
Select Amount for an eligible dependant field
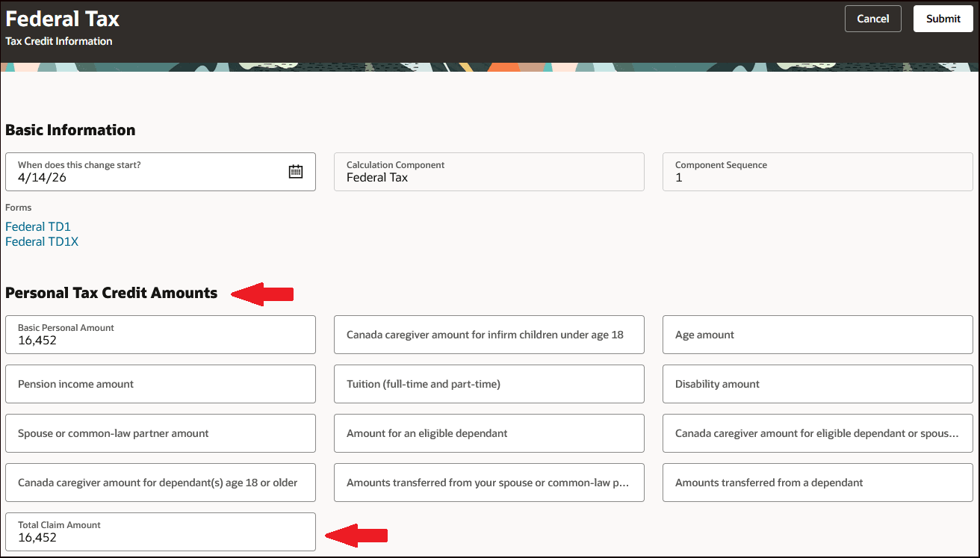point(489,433)
